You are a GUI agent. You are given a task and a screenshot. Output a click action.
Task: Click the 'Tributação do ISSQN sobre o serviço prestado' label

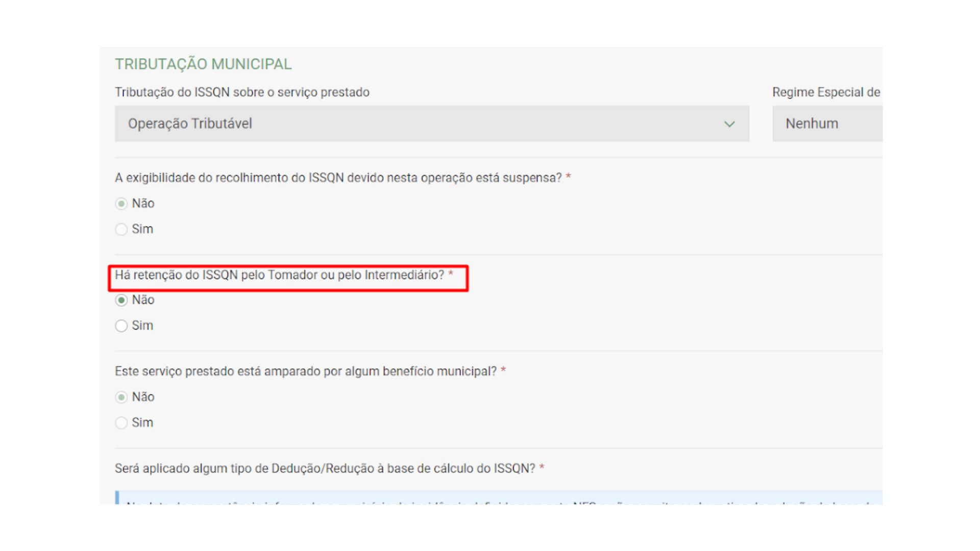coord(242,92)
